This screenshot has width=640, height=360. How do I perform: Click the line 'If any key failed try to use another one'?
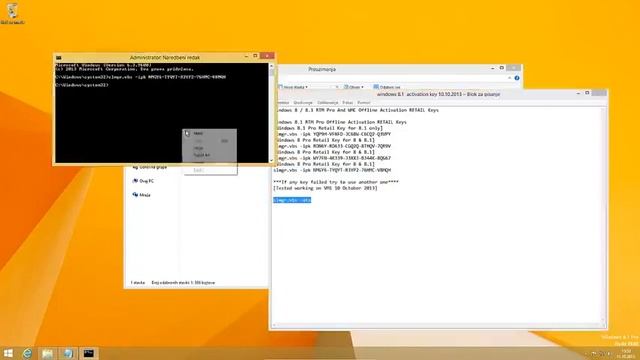(336, 182)
